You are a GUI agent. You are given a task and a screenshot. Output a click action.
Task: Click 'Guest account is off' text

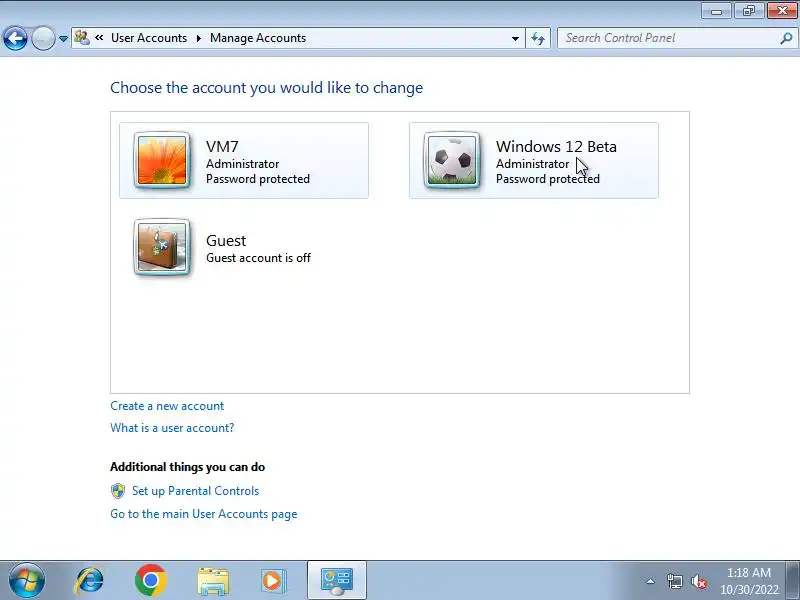[x=258, y=258]
